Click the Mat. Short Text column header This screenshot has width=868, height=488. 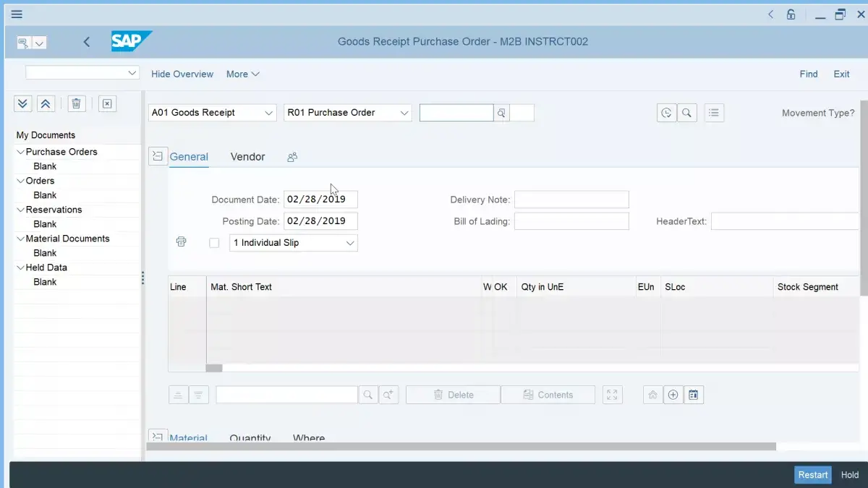click(242, 287)
